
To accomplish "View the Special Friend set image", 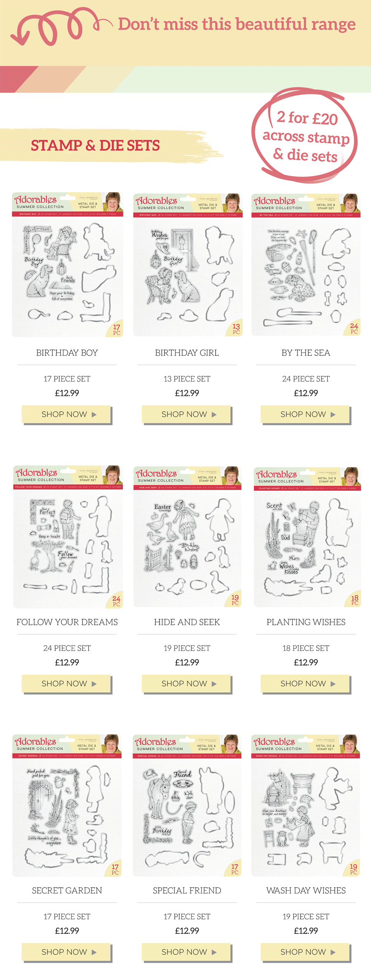I will [187, 805].
